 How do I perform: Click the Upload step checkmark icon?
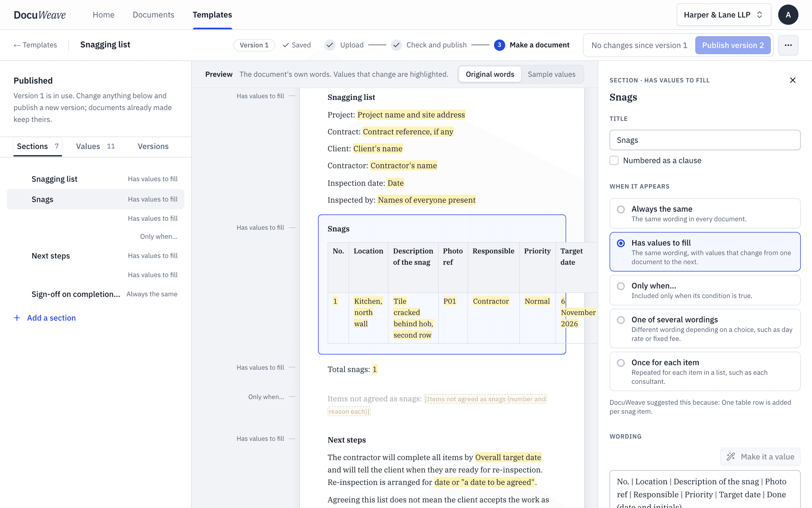pos(330,45)
